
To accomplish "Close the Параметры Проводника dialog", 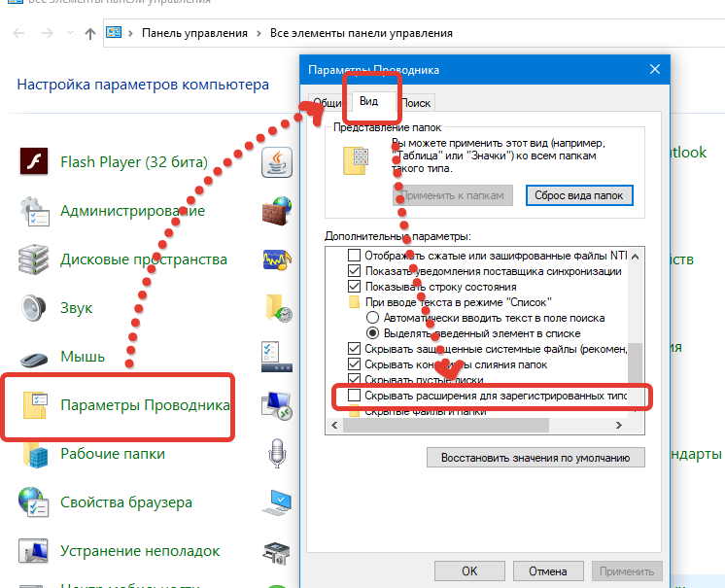I will coord(655,69).
